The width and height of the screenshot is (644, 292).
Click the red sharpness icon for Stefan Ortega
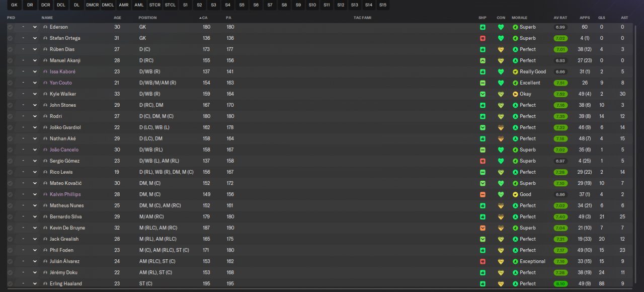[x=482, y=38]
